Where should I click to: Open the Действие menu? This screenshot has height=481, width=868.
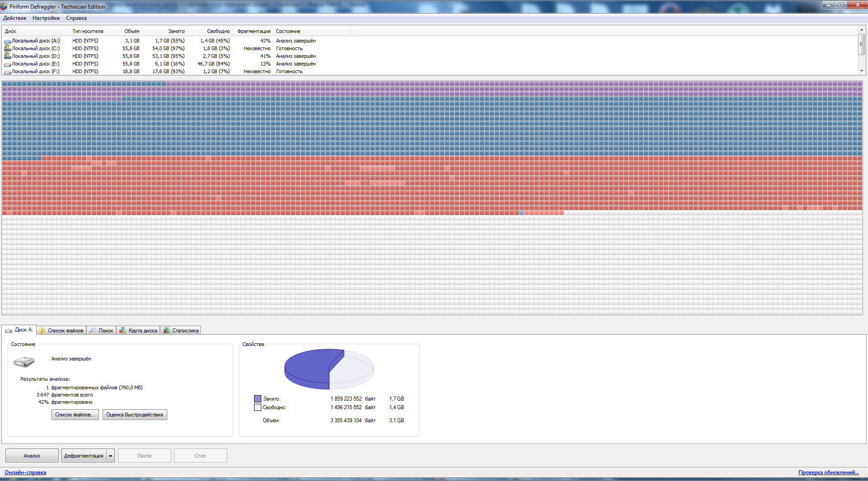pyautogui.click(x=14, y=18)
